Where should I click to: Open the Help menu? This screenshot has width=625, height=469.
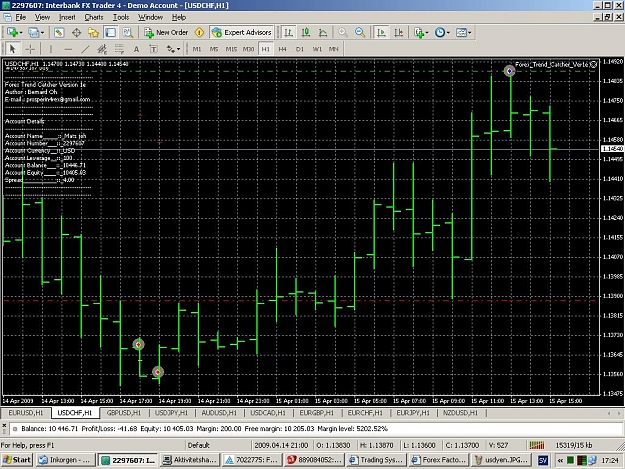(x=179, y=18)
